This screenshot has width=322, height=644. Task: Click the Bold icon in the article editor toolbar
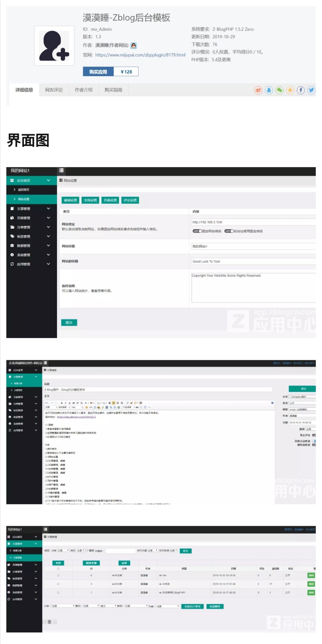[x=62, y=403]
